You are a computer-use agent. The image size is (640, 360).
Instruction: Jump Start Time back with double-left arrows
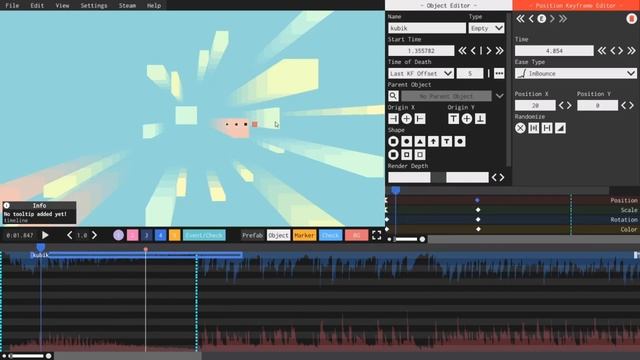(x=462, y=51)
